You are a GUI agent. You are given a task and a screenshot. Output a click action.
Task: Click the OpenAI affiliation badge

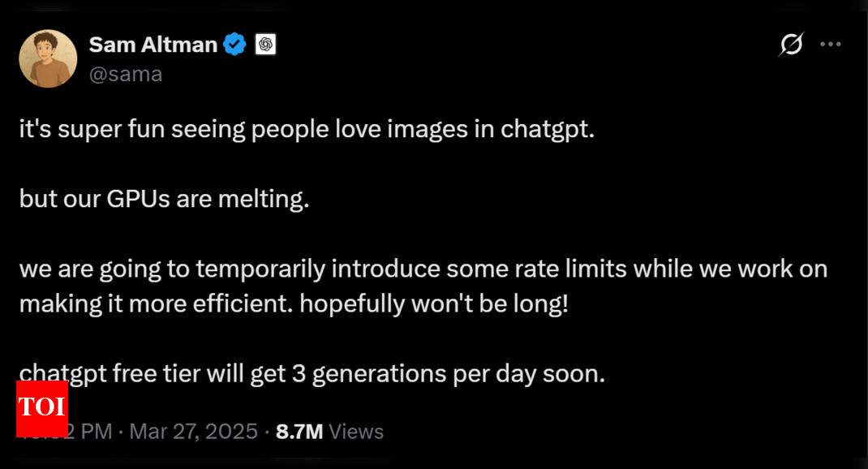point(266,45)
